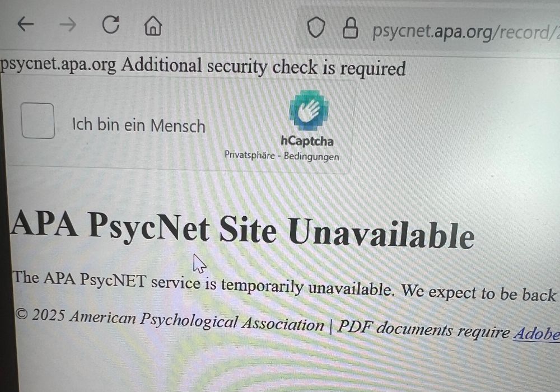Click the PDF documents require text
The width and height of the screenshot is (560, 392).
click(423, 329)
